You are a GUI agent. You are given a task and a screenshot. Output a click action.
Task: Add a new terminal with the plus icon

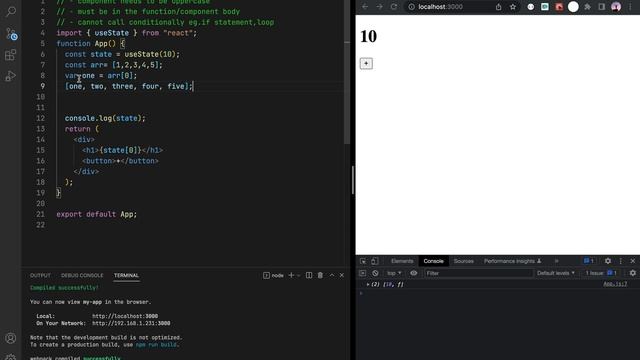(x=291, y=276)
